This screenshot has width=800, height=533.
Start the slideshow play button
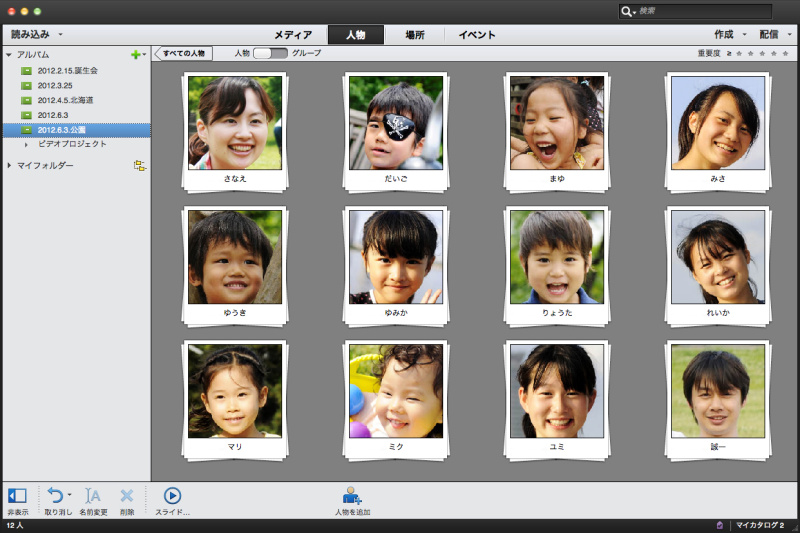click(x=172, y=495)
